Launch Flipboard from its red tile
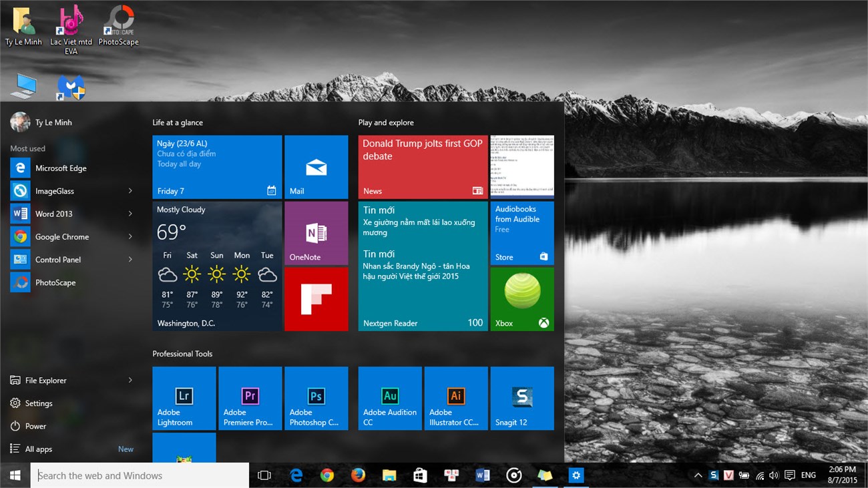868x488 pixels. click(x=316, y=298)
